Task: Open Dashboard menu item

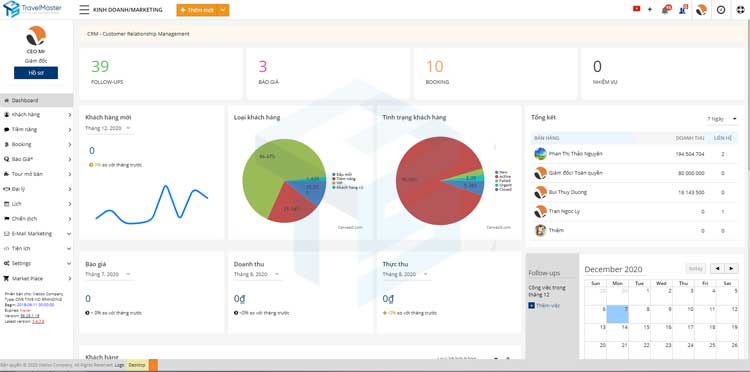Action: (36, 100)
